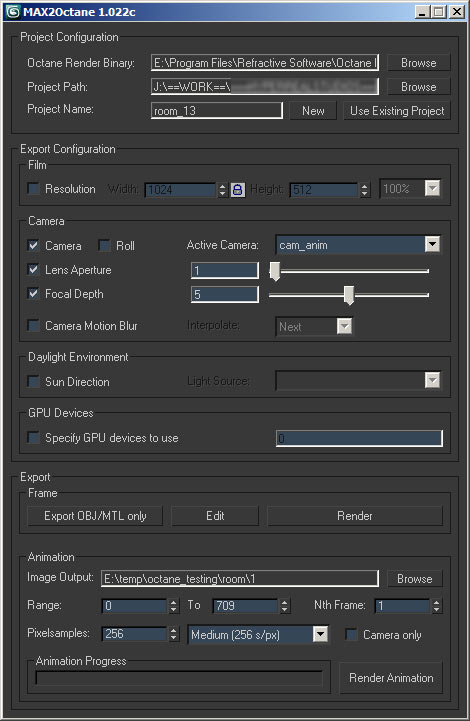The width and height of the screenshot is (470, 721).
Task: Click the Pixelsamples spinner arrows
Action: click(173, 634)
